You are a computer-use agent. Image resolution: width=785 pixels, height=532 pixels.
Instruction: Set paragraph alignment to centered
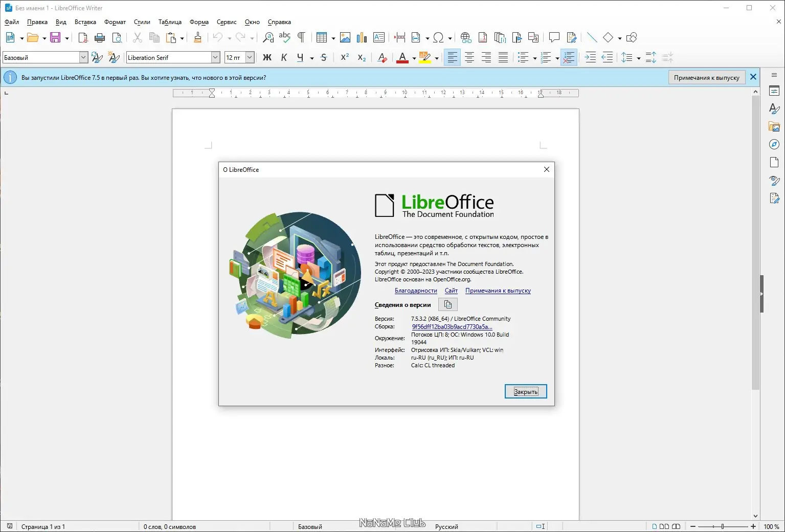(x=469, y=58)
